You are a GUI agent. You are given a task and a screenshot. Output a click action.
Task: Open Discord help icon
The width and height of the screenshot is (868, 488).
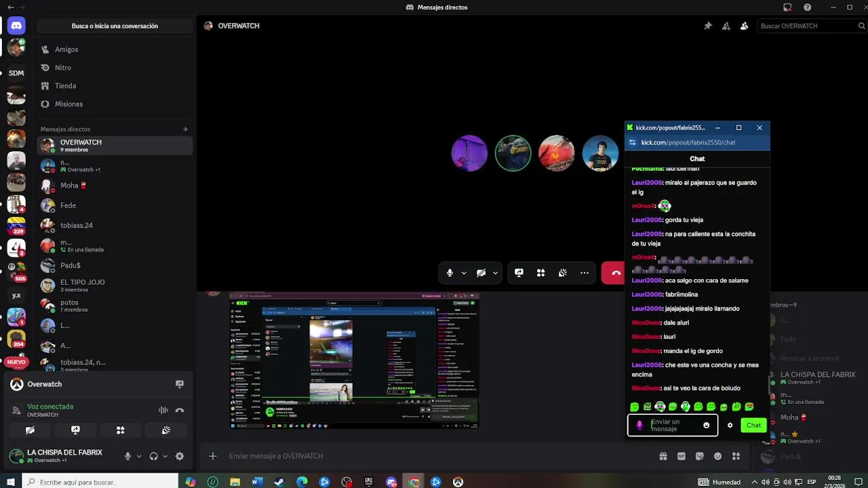pyautogui.click(x=807, y=7)
